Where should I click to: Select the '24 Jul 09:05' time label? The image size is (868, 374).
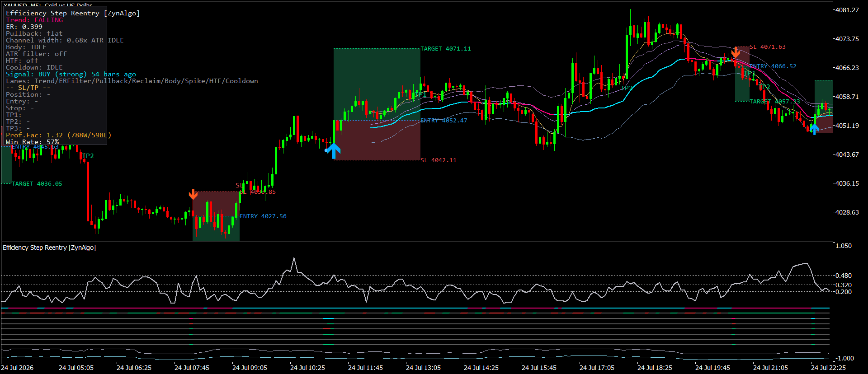coord(250,368)
